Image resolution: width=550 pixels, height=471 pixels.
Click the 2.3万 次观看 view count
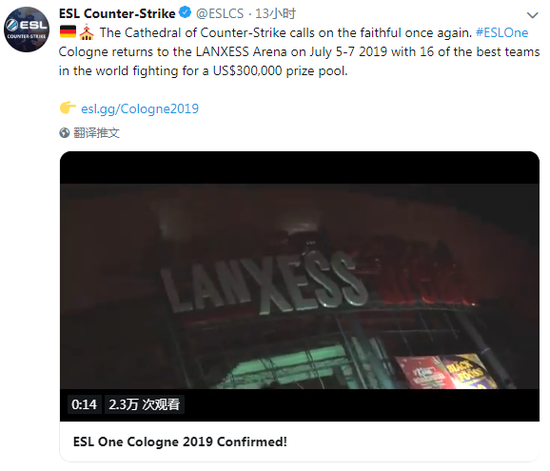coord(144,404)
